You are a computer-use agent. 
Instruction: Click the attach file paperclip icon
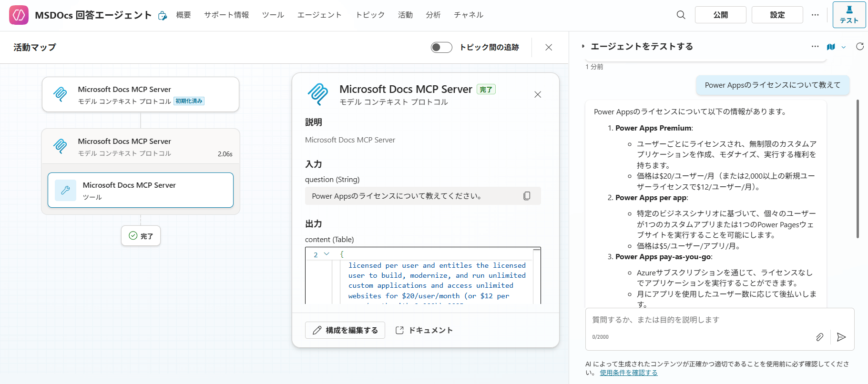tap(819, 337)
